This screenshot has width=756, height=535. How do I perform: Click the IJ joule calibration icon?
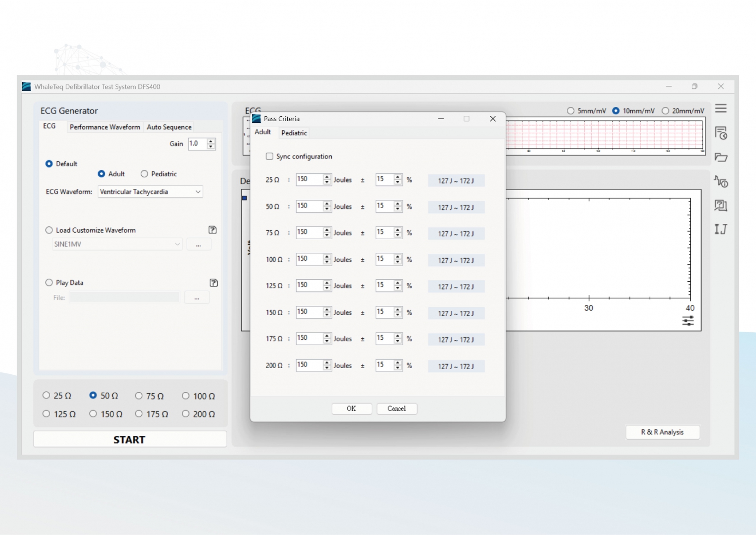coord(721,229)
